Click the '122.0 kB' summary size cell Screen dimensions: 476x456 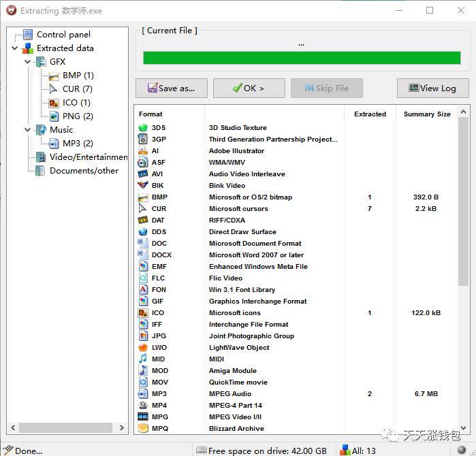[x=426, y=313]
